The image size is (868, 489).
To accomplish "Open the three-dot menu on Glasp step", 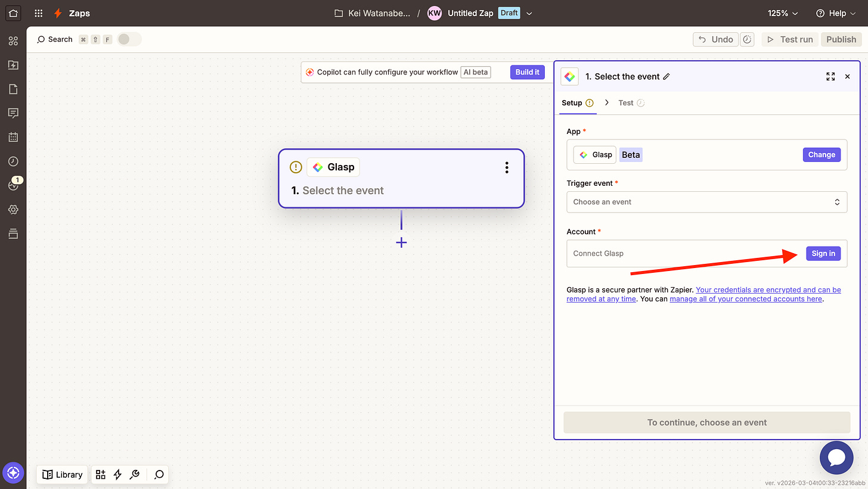I will 507,167.
